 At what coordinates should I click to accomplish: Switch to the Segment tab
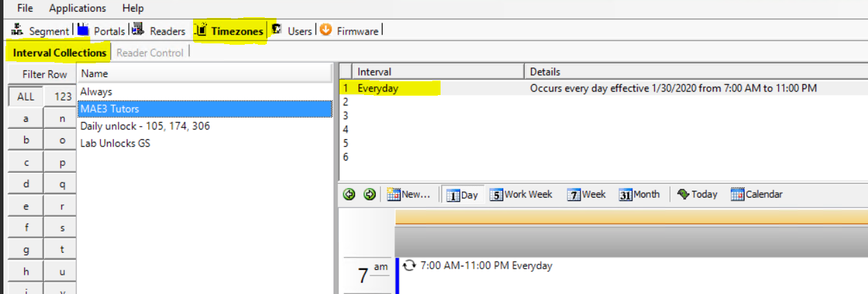pyautogui.click(x=48, y=31)
